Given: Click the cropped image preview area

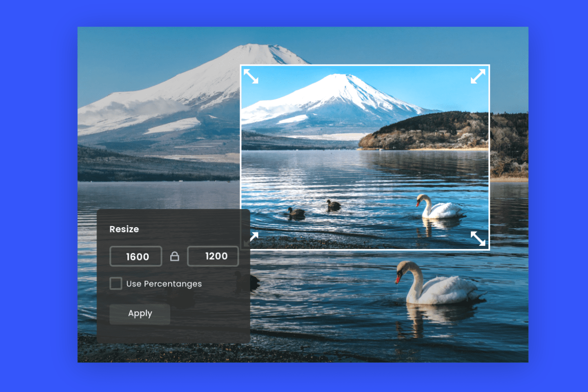Looking at the screenshot, I should [x=365, y=155].
